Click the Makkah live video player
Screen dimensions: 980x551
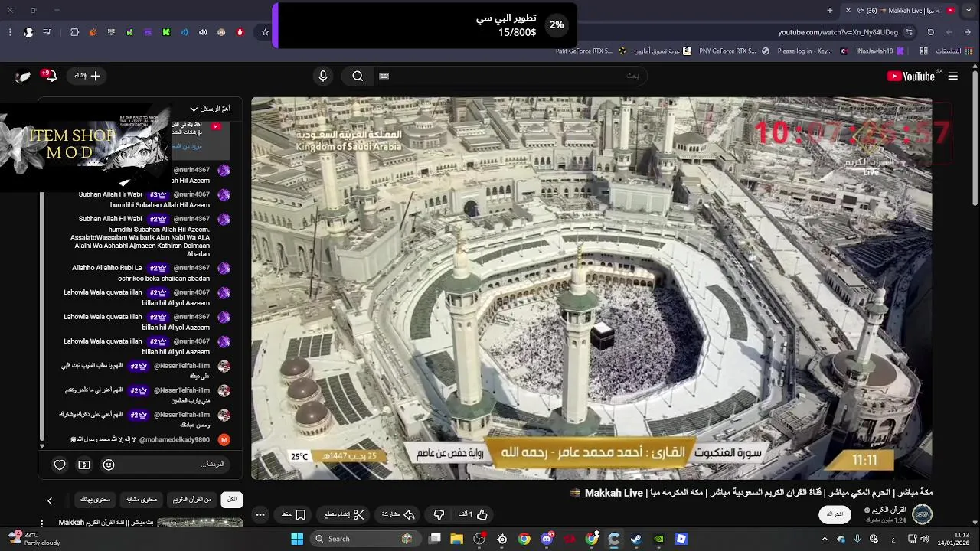click(x=592, y=288)
